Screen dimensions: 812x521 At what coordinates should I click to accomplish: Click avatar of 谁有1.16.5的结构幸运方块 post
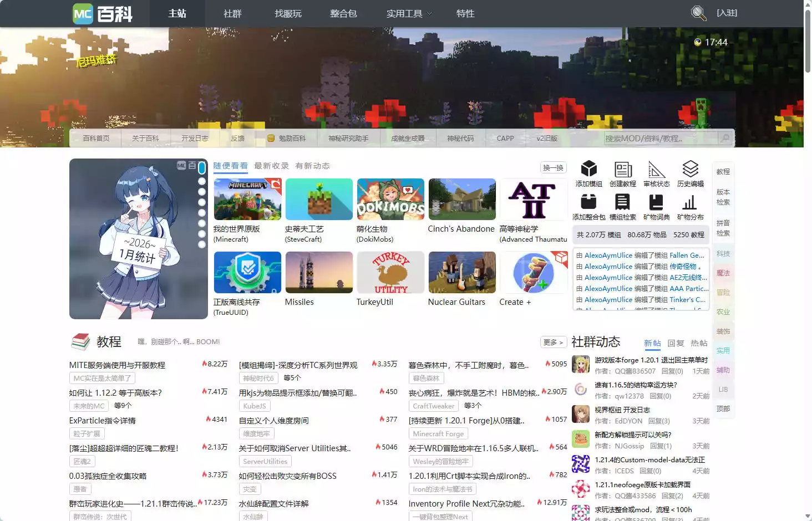click(x=581, y=389)
